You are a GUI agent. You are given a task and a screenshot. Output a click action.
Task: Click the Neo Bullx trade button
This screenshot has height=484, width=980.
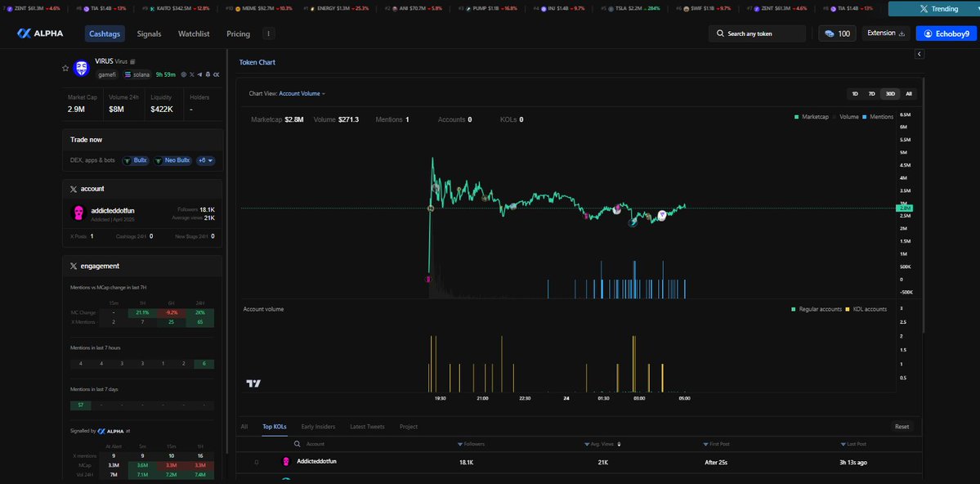[x=172, y=161]
